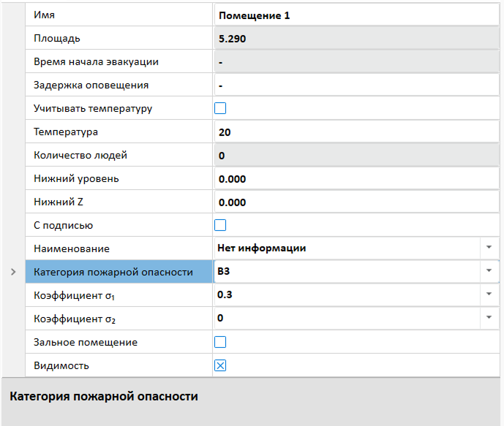Screen dimensions: 504x426
Task: Select the Наименование property label
Action: pyautogui.click(x=72, y=248)
